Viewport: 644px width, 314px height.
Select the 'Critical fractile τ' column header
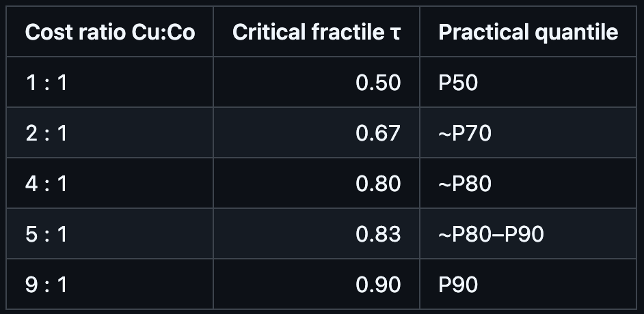316,32
